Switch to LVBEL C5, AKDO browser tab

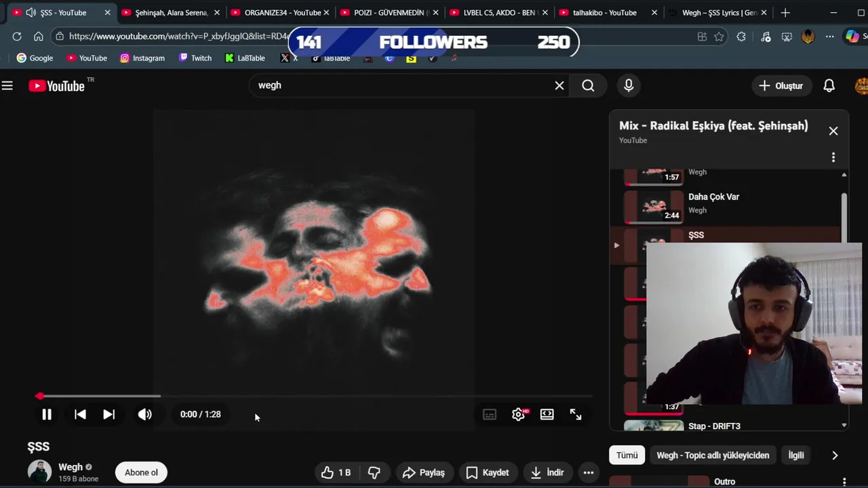[500, 12]
